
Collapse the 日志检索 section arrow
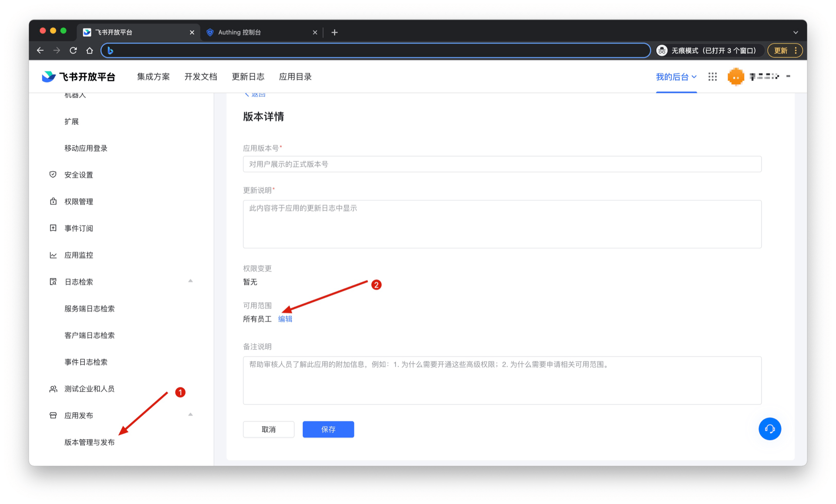[190, 281]
